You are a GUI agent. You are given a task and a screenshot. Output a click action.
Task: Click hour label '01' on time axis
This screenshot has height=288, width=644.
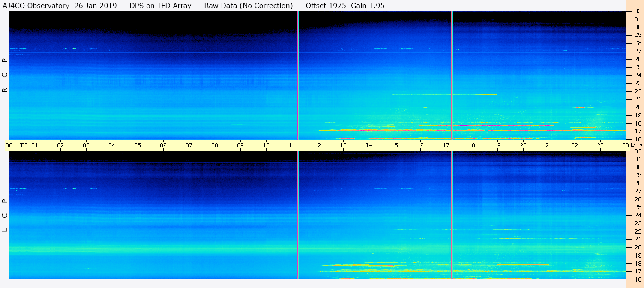click(x=35, y=145)
